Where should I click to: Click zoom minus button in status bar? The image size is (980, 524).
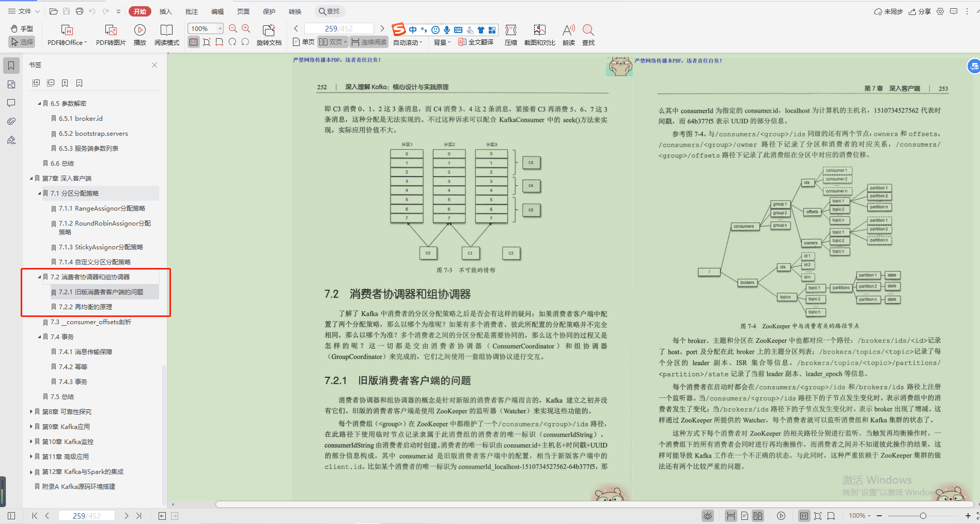pyautogui.click(x=879, y=516)
